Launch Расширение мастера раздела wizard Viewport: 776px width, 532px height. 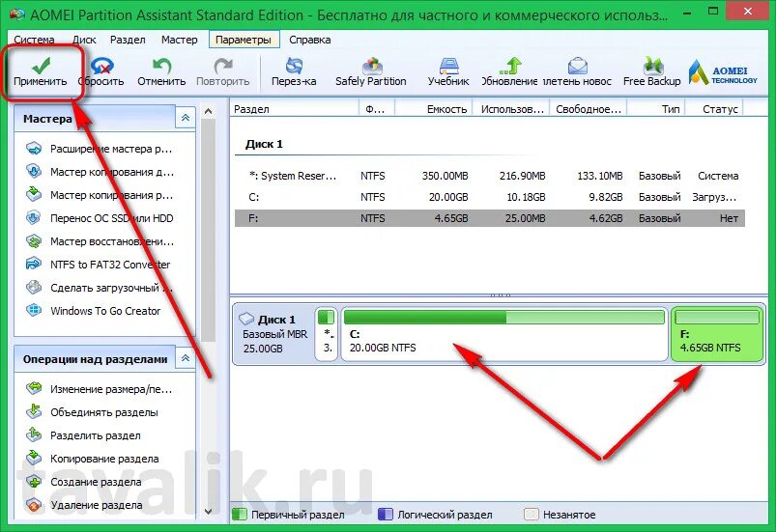coord(99,149)
